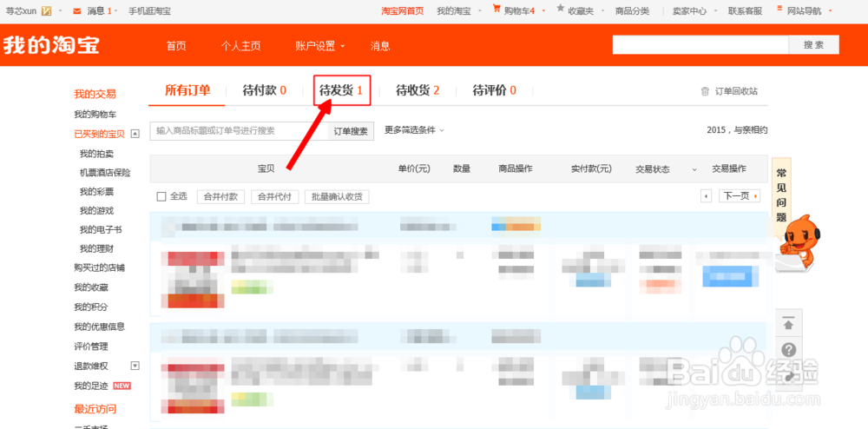The width and height of the screenshot is (868, 429).
Task: Collapse the 已买到的宝贝 tree section
Action: click(135, 134)
